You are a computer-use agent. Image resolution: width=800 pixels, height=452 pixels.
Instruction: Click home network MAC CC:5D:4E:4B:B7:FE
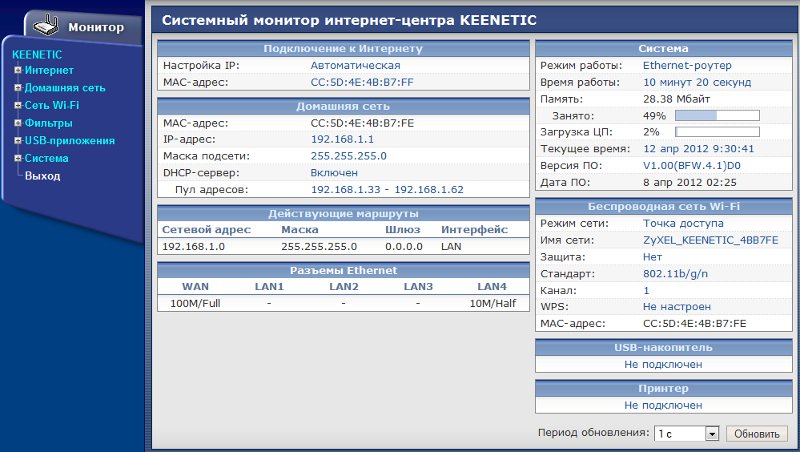pos(362,123)
